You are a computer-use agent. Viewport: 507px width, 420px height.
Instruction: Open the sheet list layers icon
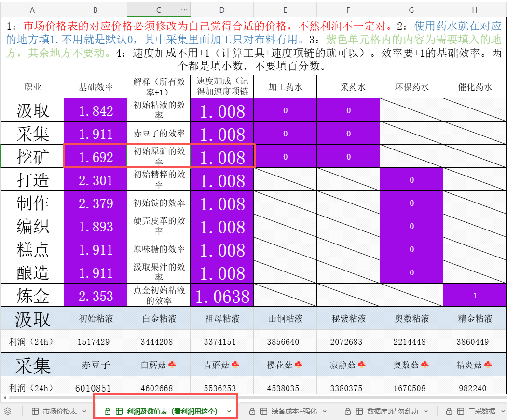pos(8,411)
